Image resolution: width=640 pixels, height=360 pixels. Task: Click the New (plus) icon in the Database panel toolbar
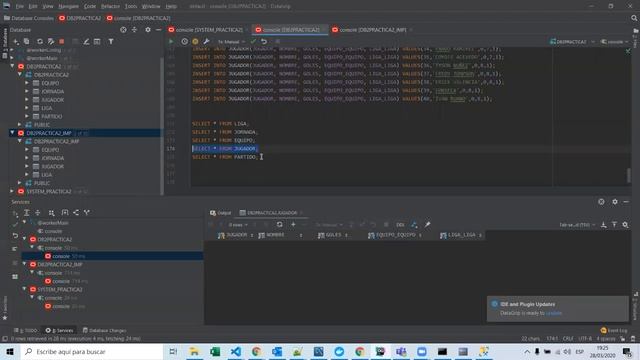click(16, 42)
